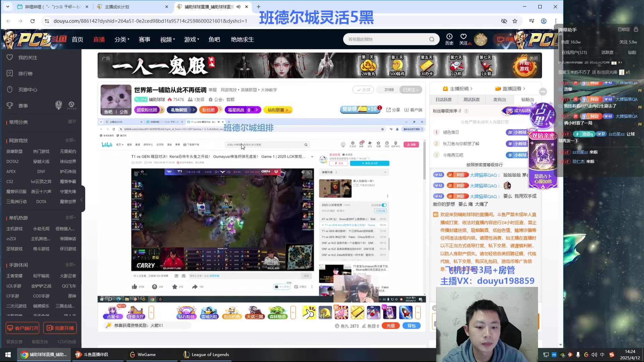Open 超级粉丝团 badge link
644x362 pixels.
[x=149, y=110]
